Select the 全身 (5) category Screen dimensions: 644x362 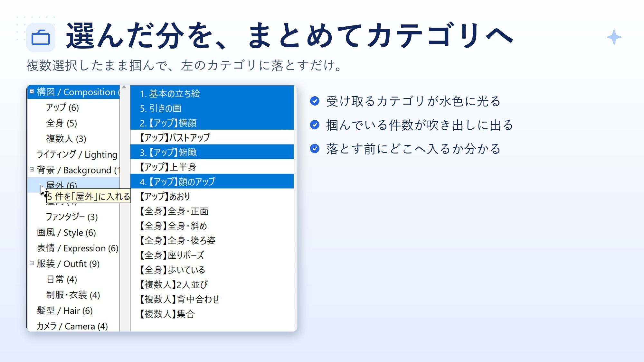[62, 123]
